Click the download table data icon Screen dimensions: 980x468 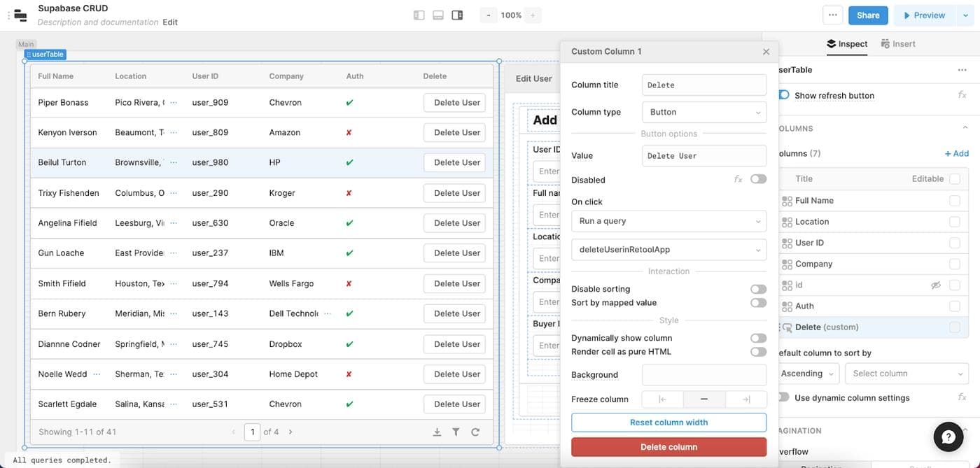pos(437,432)
